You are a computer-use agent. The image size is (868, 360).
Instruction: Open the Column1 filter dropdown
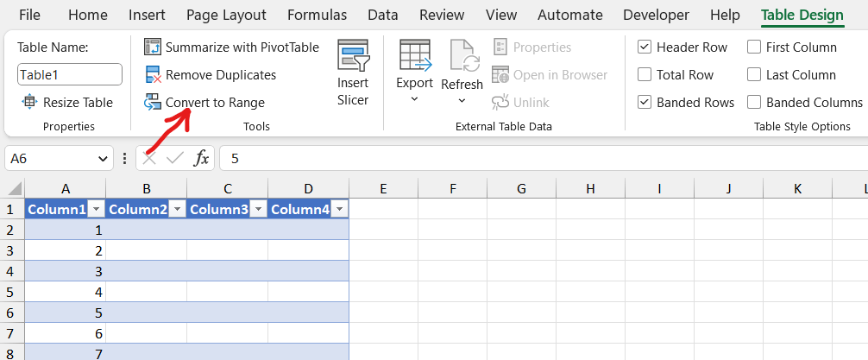tap(97, 209)
